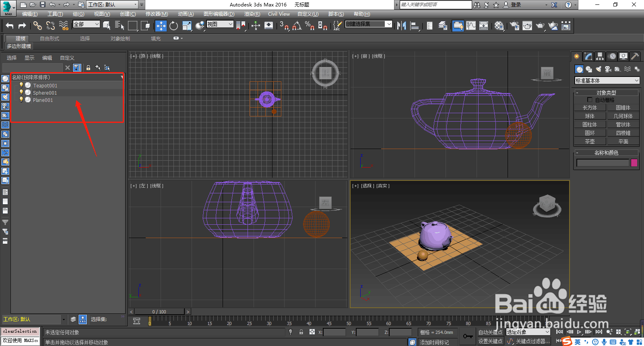Image resolution: width=644 pixels, height=346 pixels.
Task: Open the Schematic View icon
Action: click(x=484, y=26)
